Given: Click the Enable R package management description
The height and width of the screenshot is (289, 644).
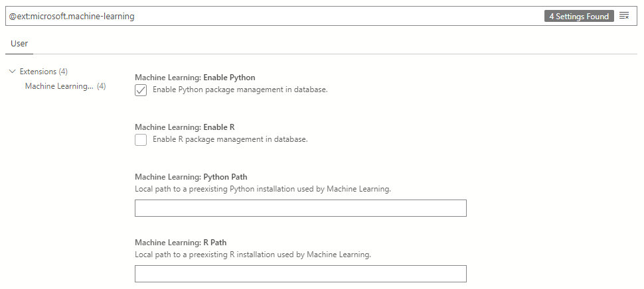Looking at the screenshot, I should [230, 139].
